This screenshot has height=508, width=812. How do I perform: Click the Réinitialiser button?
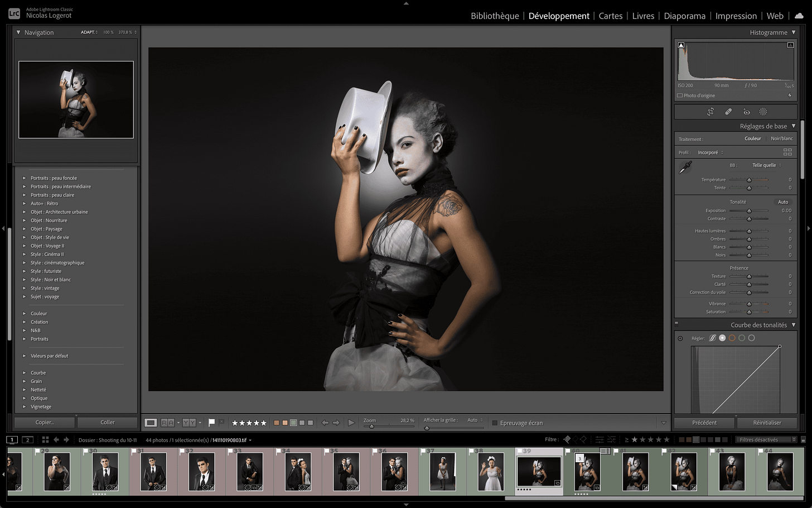click(767, 423)
